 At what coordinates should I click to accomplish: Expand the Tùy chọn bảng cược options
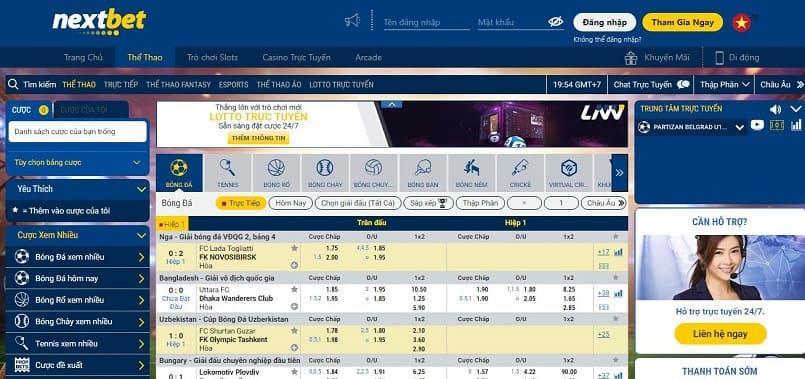(78, 162)
